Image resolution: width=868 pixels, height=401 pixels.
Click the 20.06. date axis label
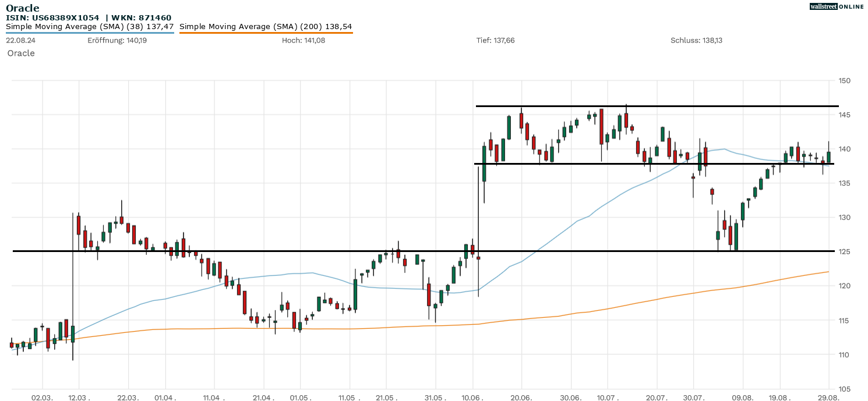pos(521,397)
